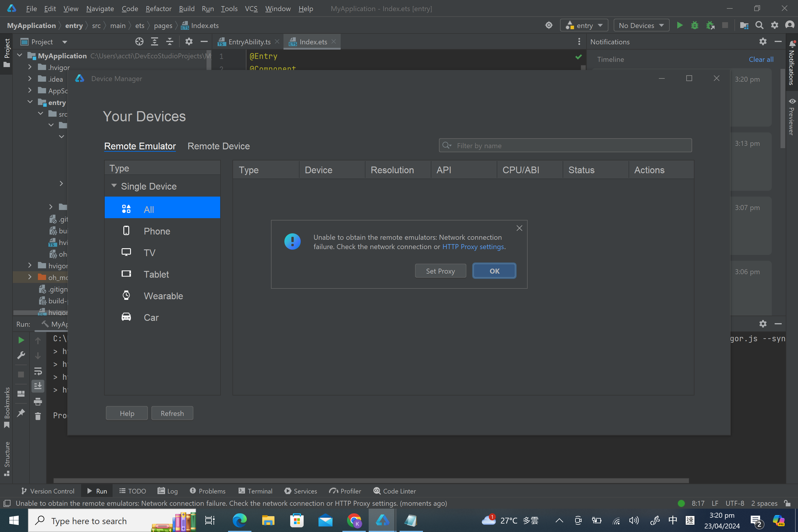Open the No Devices dropdown

641,25
